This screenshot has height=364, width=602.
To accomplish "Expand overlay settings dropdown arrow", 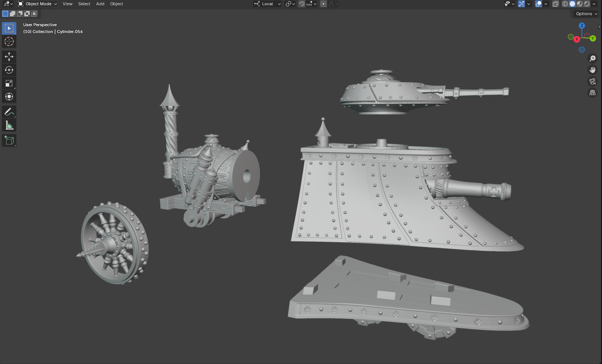I will (546, 4).
